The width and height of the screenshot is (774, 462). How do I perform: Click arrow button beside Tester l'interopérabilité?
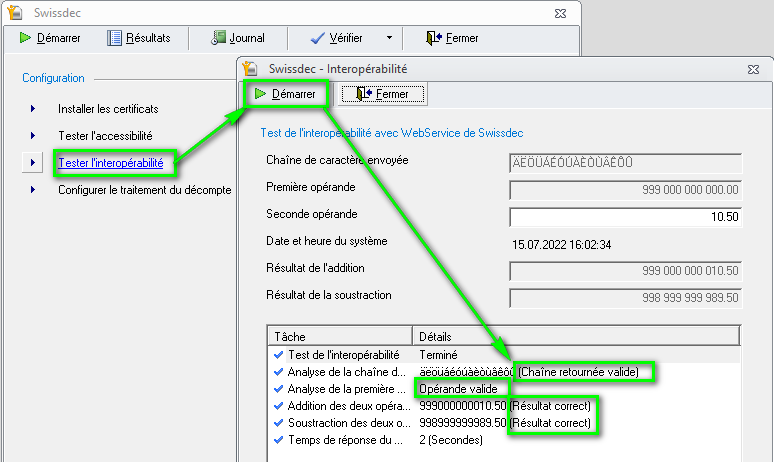[33, 162]
